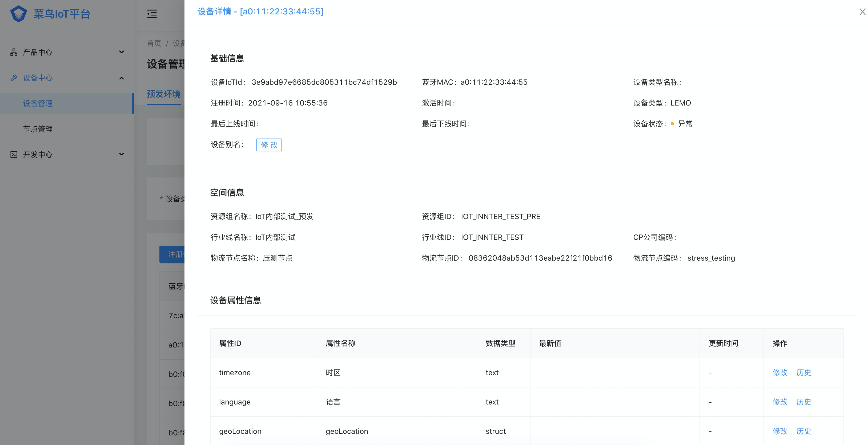Click the sidebar collapse hamburger icon

coord(152,14)
